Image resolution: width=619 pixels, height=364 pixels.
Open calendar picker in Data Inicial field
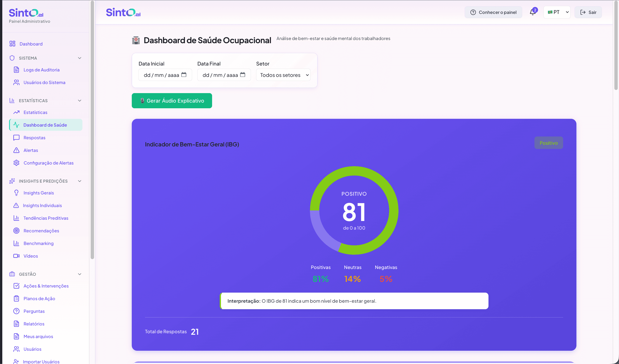point(184,75)
